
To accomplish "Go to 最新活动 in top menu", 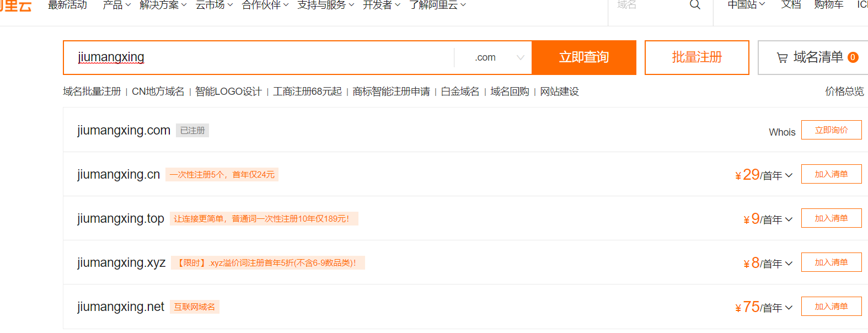I will (67, 5).
